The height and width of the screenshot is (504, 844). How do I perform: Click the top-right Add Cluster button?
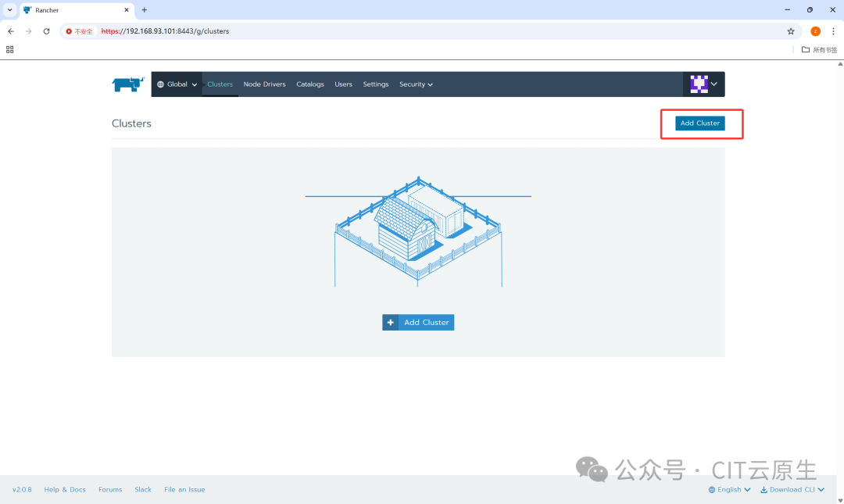click(699, 123)
